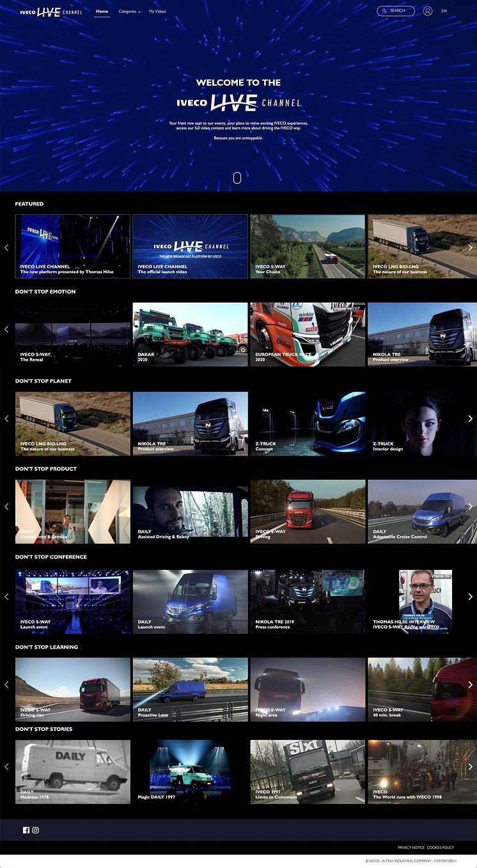477x868 pixels.
Task: Play the Dakar 2020 video thumbnail
Action: (x=190, y=335)
